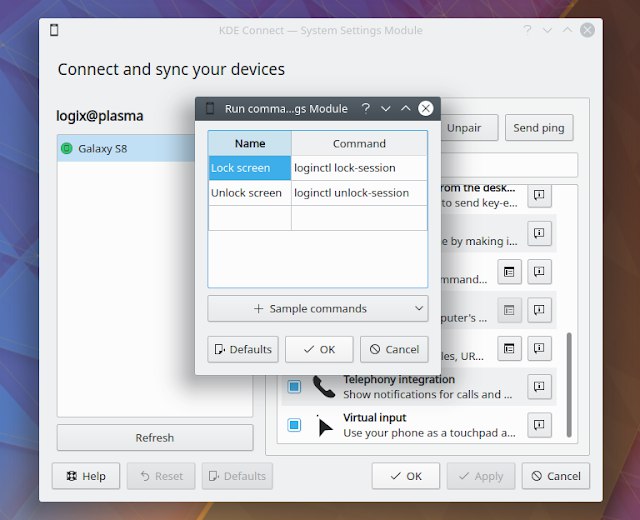This screenshot has height=520, width=640.
Task: Open info for plugin row ending 'mmand...'
Action: (539, 271)
